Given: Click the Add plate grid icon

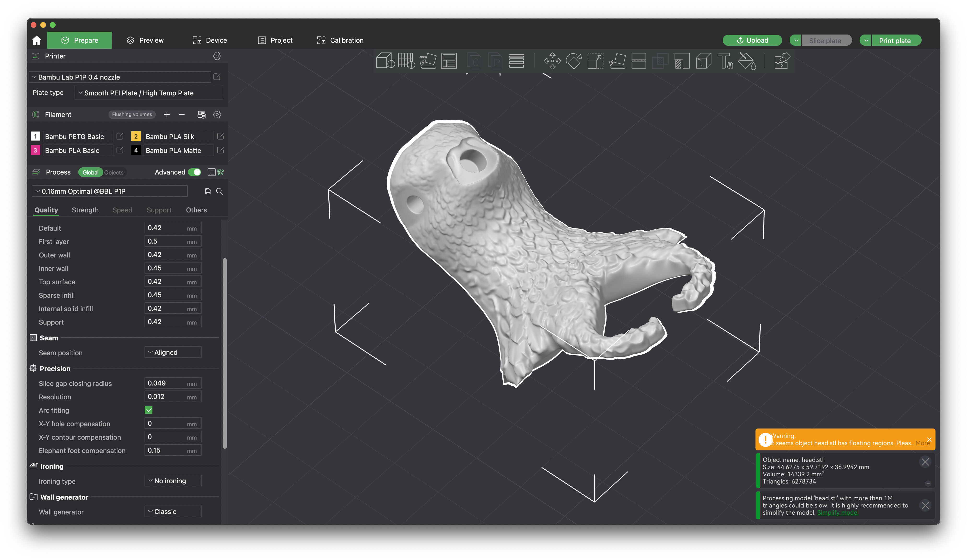Looking at the screenshot, I should tap(406, 61).
